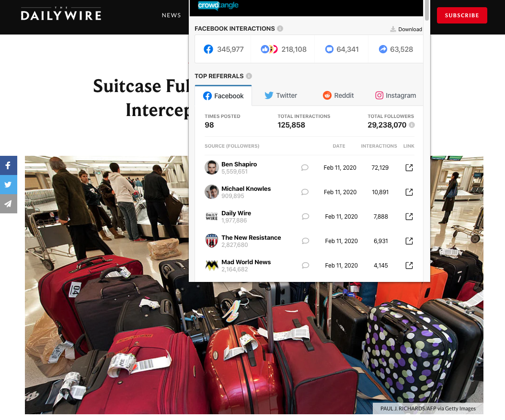Open Ben Shapiro post external link icon
Screen dimensions: 505x420
(409, 168)
